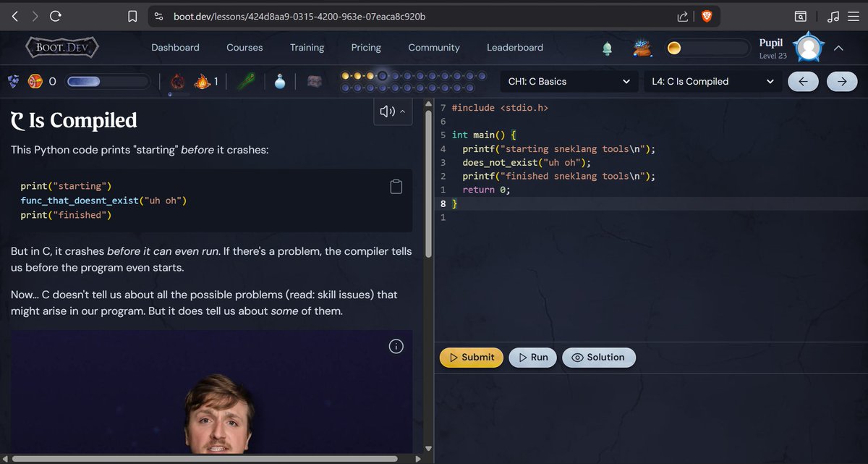The width and height of the screenshot is (868, 464).
Task: Open the CH1: C Basics chapter dropdown
Action: 569,81
